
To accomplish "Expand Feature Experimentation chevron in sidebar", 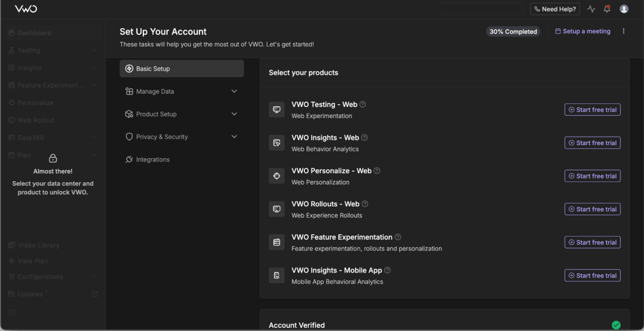I will coord(94,85).
